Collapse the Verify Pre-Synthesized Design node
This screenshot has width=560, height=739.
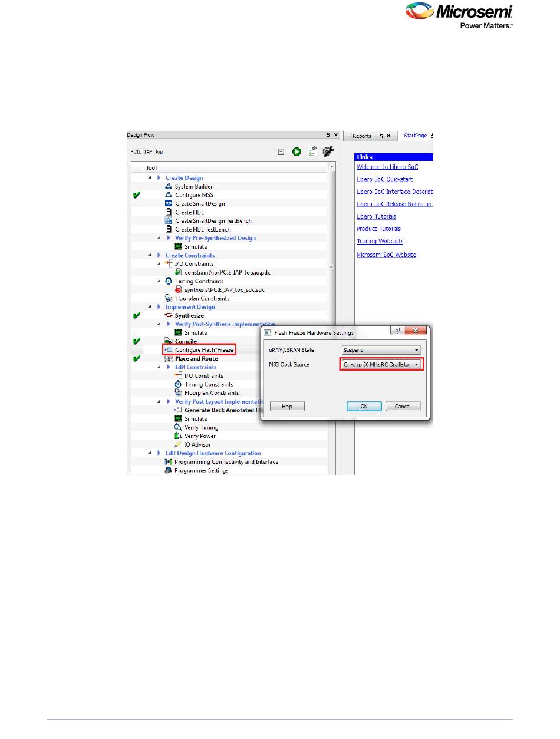[x=159, y=238]
